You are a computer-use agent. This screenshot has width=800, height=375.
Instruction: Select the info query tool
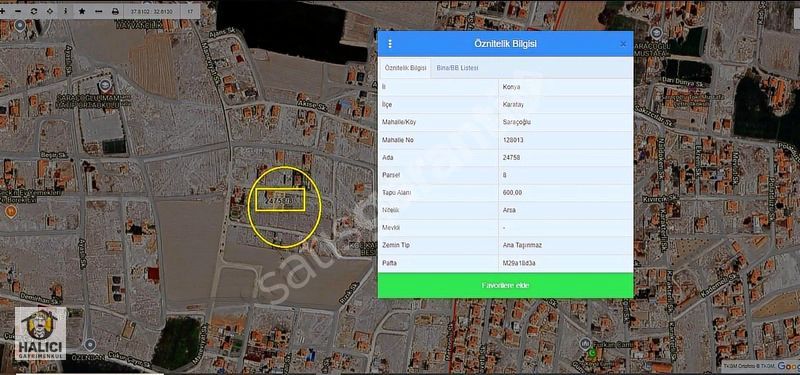(65, 11)
